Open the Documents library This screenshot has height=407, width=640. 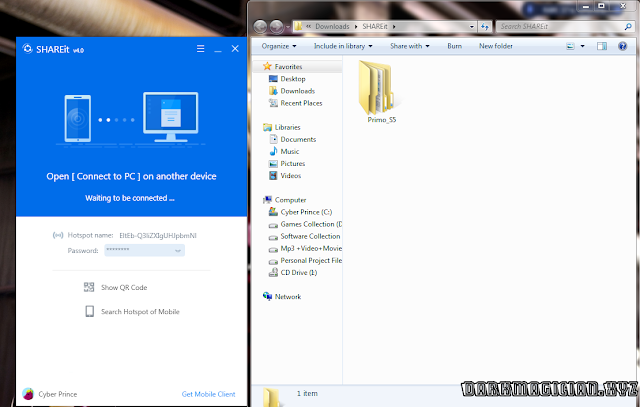pos(298,139)
